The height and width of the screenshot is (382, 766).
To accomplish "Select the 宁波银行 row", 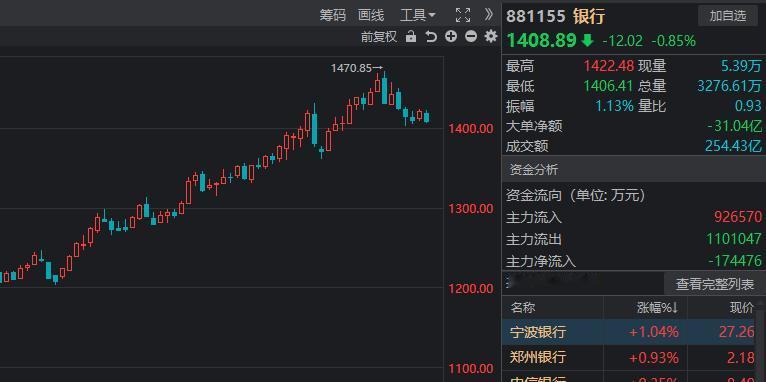I will [634, 332].
